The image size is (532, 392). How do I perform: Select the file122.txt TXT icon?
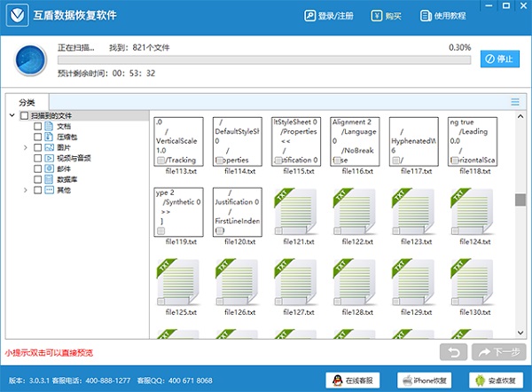[355, 212]
